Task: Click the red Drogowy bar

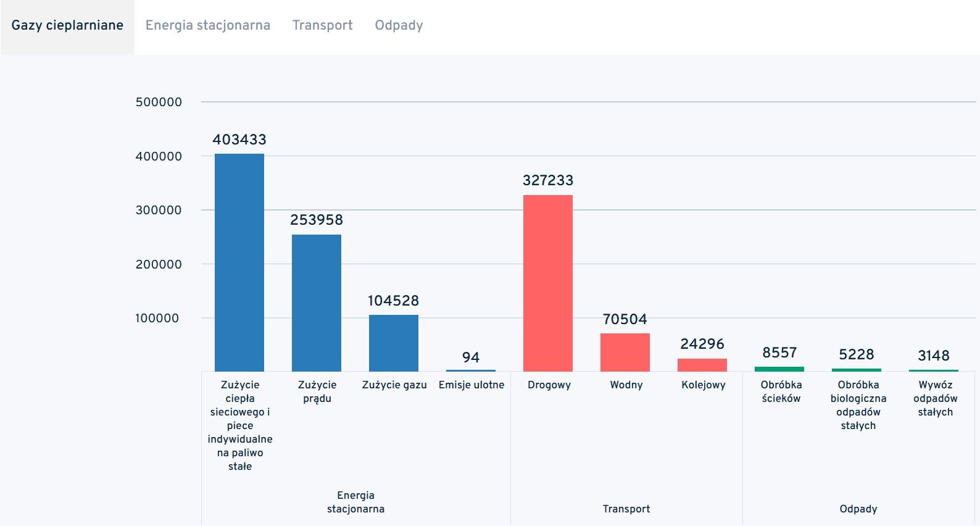Action: [x=548, y=283]
